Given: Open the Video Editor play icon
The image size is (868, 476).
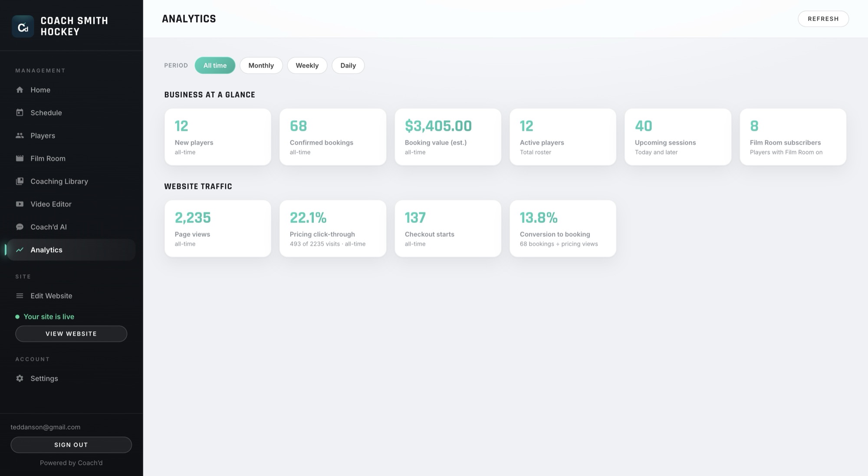Looking at the screenshot, I should pyautogui.click(x=20, y=204).
